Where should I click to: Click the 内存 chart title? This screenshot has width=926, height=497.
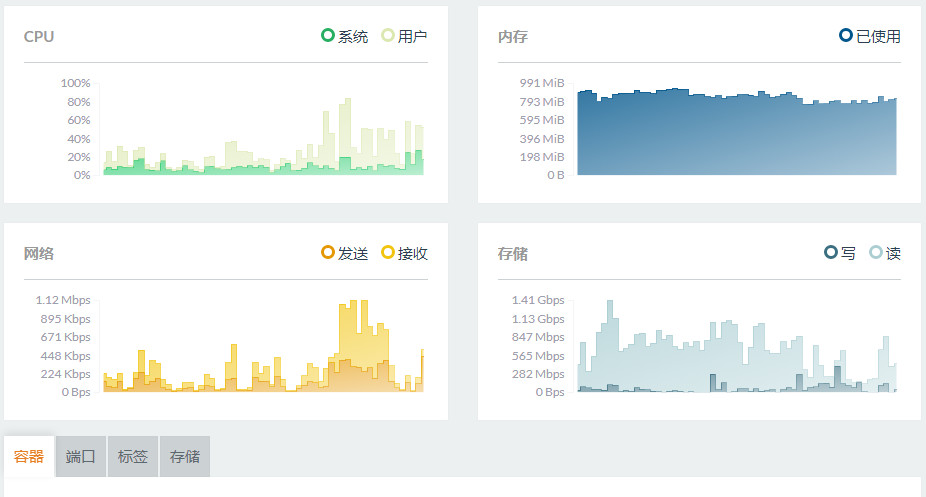click(x=513, y=37)
